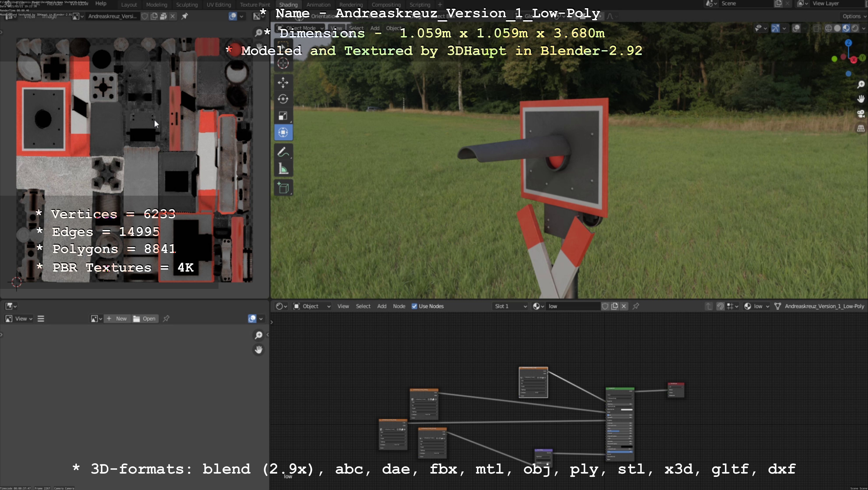Click the zoom icon in the lower image editor
Image resolution: width=868 pixels, height=490 pixels.
tap(259, 335)
